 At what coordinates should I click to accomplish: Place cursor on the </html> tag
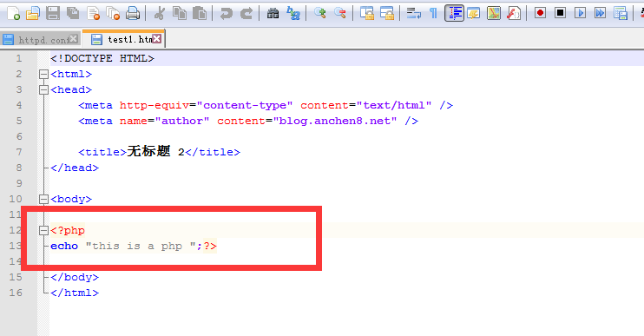click(x=75, y=293)
